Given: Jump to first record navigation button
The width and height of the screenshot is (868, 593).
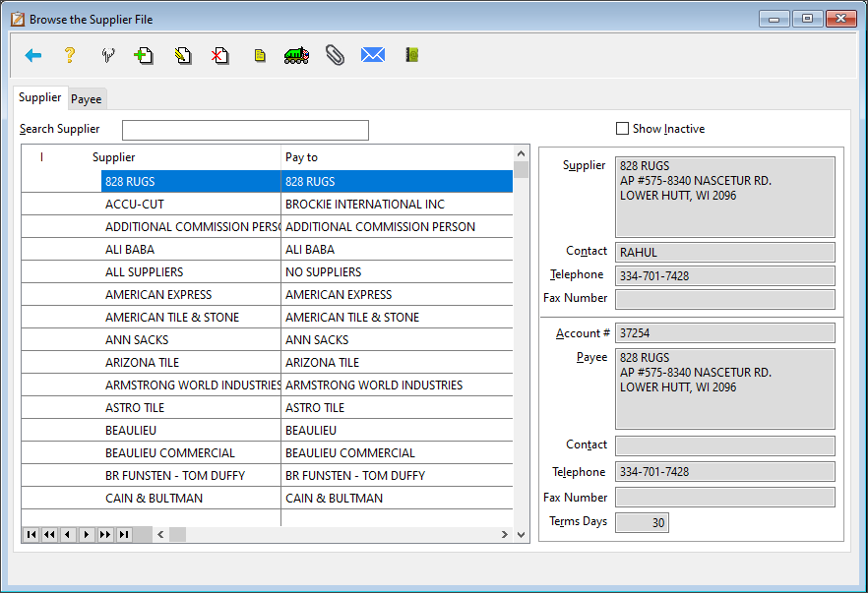Looking at the screenshot, I should click(31, 534).
